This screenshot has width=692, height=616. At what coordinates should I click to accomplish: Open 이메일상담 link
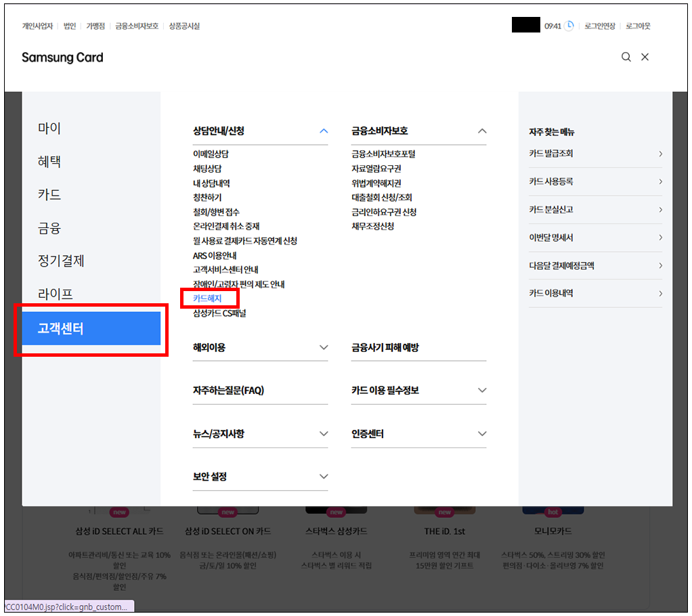(211, 154)
